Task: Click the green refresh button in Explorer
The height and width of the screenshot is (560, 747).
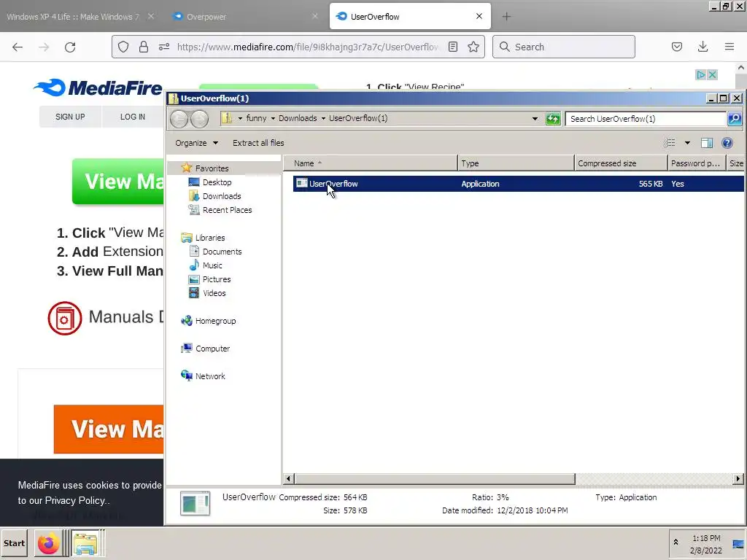Action: (553, 119)
